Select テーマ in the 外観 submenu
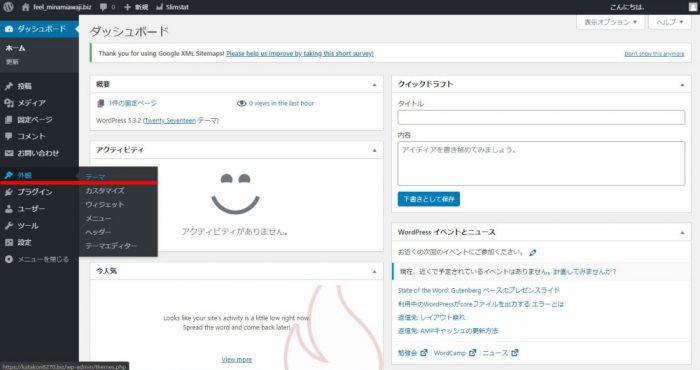Image resolution: width=700 pixels, height=370 pixels. point(96,177)
